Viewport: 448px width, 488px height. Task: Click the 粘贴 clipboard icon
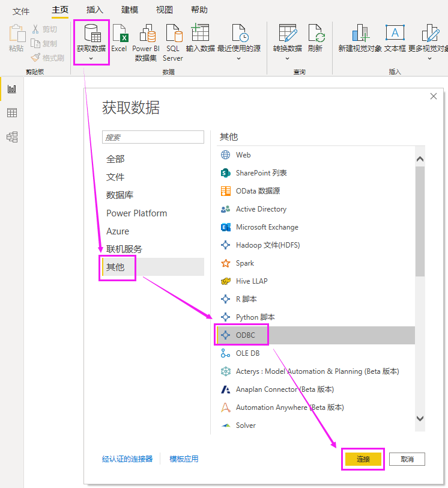17,33
